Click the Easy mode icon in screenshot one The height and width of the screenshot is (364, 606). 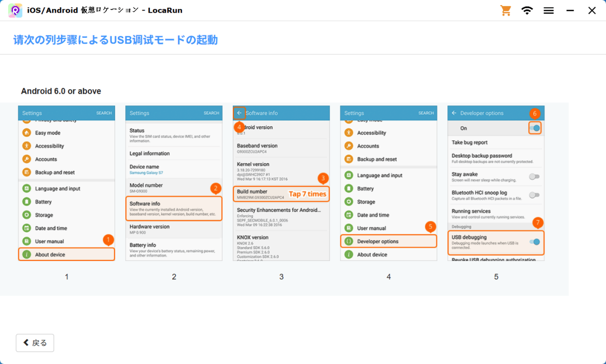pyautogui.click(x=27, y=133)
